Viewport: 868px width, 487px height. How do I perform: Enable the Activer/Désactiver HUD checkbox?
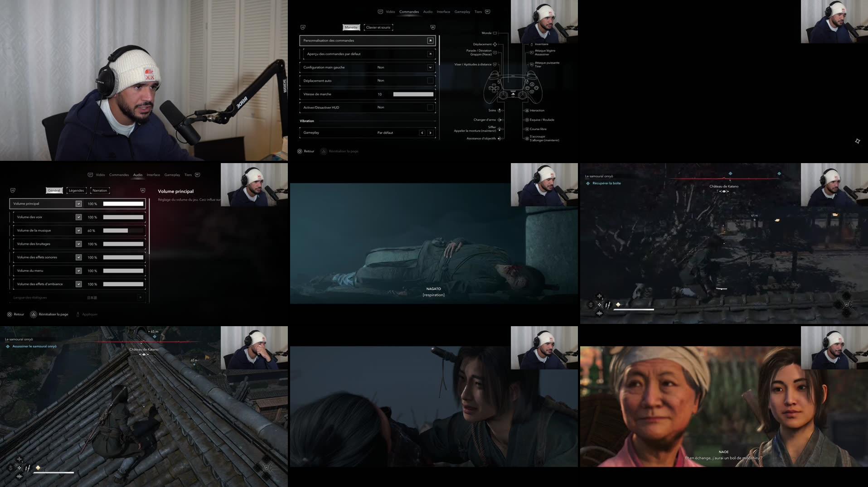click(x=430, y=107)
